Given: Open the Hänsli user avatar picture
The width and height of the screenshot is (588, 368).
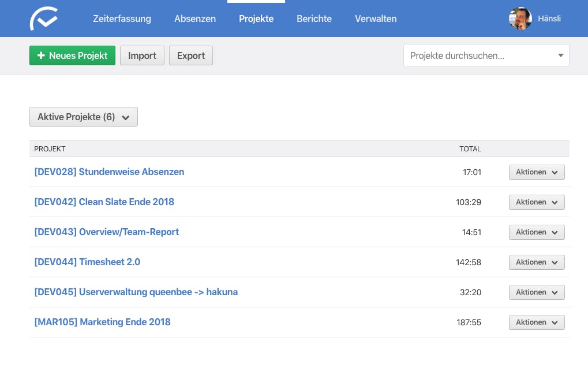Looking at the screenshot, I should pos(520,18).
